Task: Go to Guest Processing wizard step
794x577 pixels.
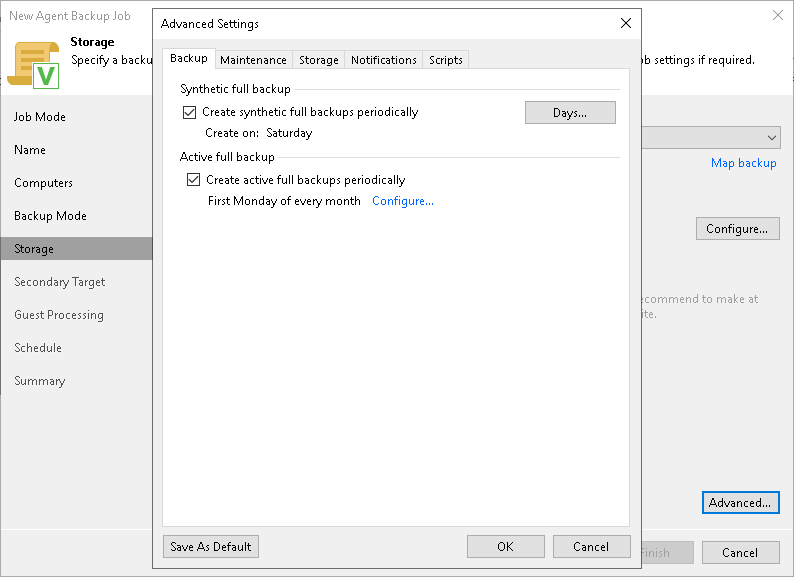Action: tap(59, 315)
